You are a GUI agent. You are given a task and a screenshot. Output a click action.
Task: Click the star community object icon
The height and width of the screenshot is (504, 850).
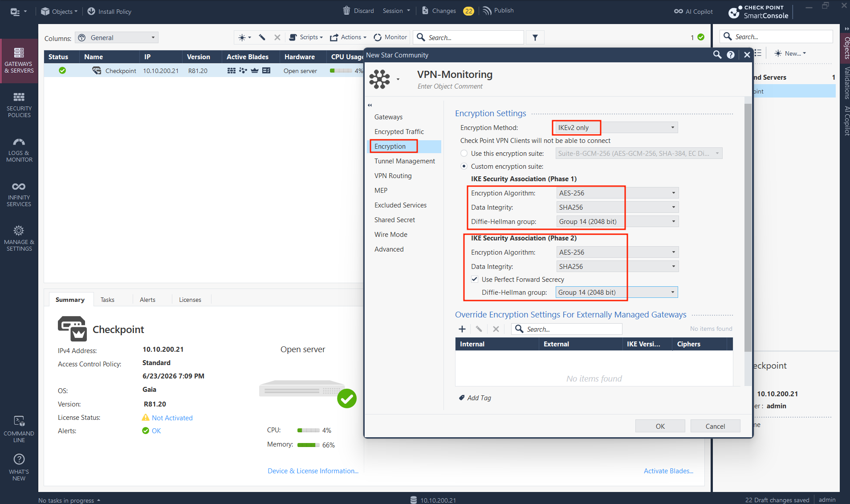(379, 79)
